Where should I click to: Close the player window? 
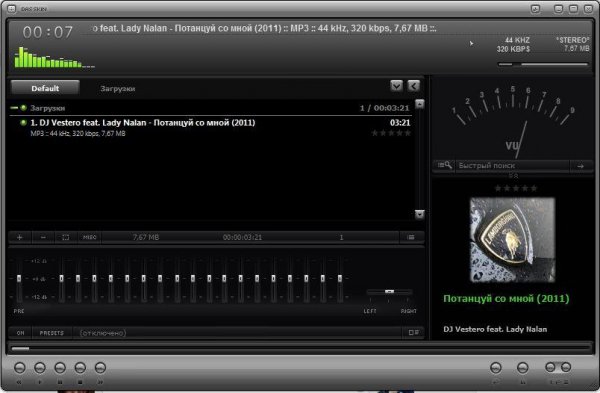tap(588, 9)
